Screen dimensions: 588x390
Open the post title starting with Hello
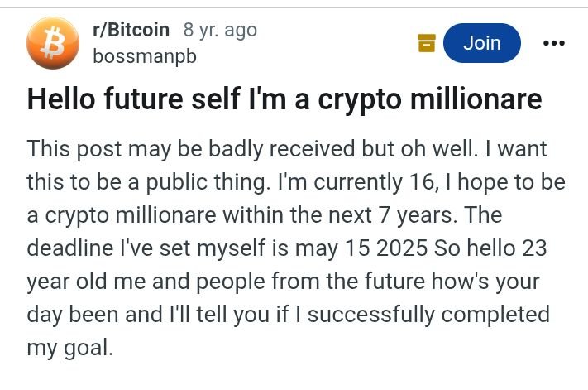click(284, 99)
